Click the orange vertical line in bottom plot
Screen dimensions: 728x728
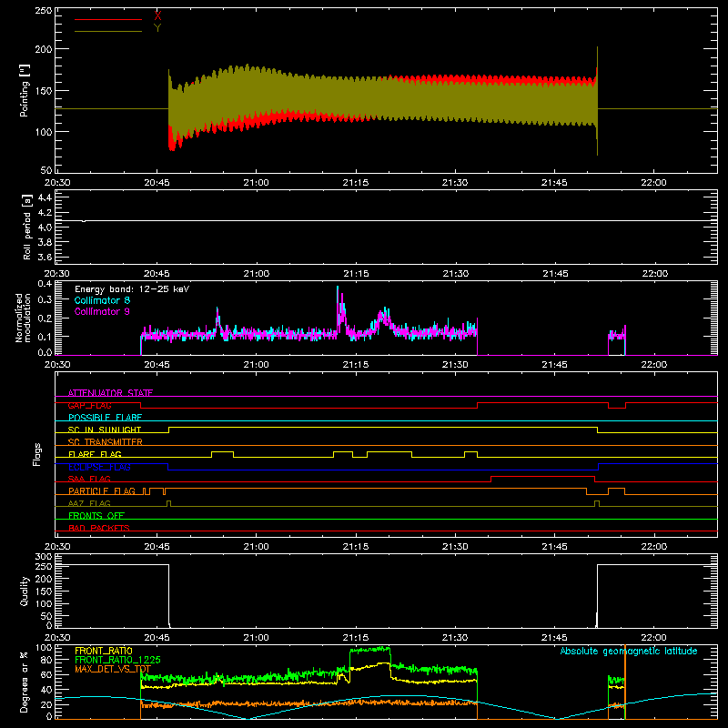(625, 682)
